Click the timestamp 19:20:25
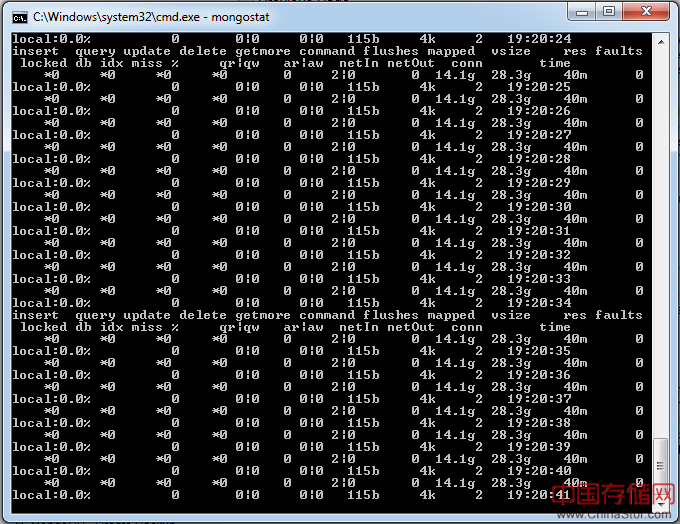 pos(539,87)
